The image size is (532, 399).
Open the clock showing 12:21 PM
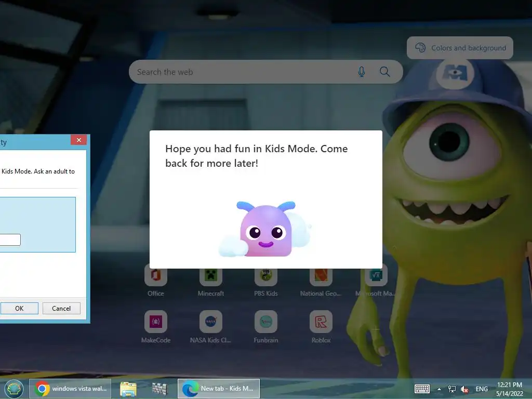[x=509, y=389]
